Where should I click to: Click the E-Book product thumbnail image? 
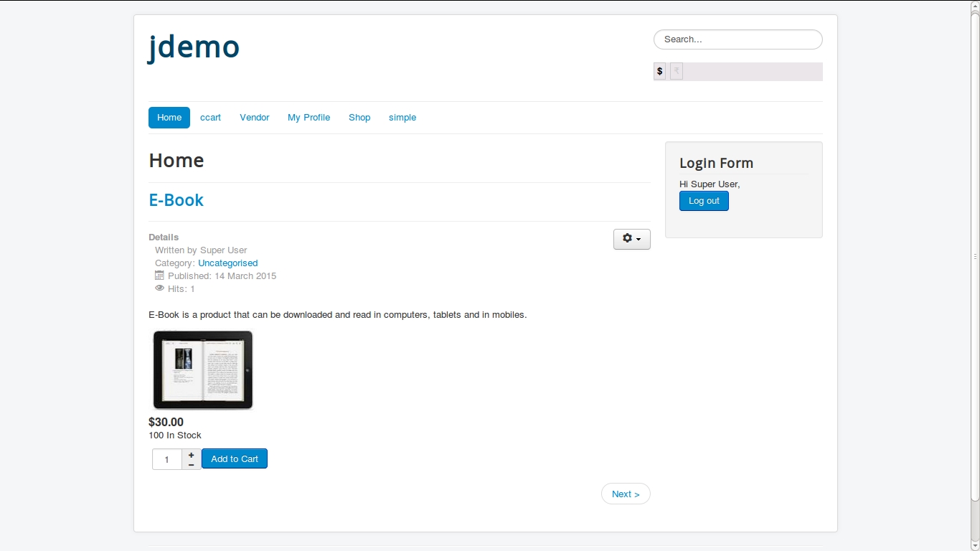click(x=203, y=370)
